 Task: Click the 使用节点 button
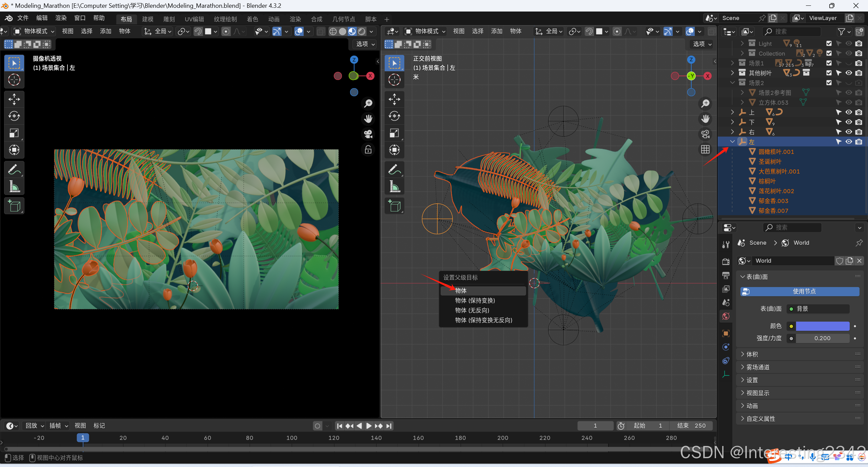[x=800, y=291]
